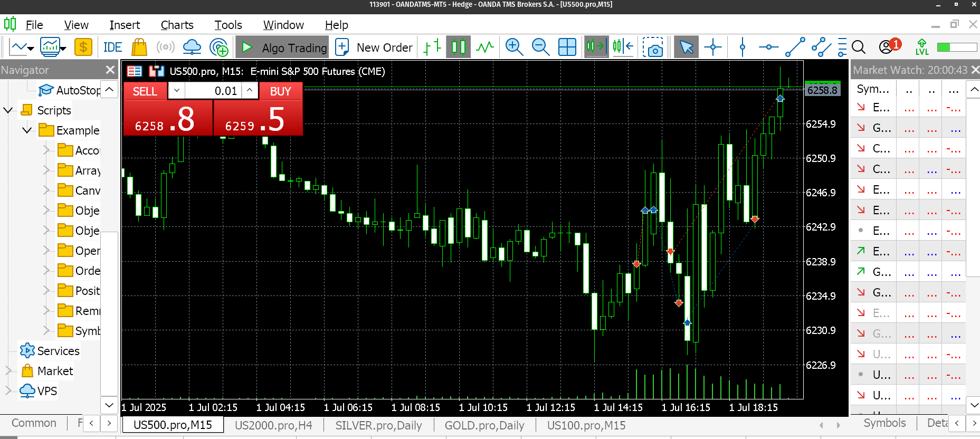
Task: Click the BUY button at 6259.5
Action: point(258,118)
